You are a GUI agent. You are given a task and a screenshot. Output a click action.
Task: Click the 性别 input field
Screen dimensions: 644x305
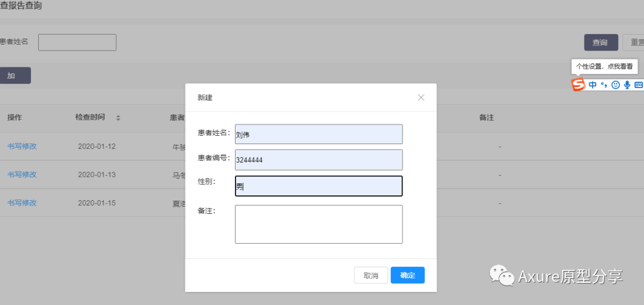point(318,186)
